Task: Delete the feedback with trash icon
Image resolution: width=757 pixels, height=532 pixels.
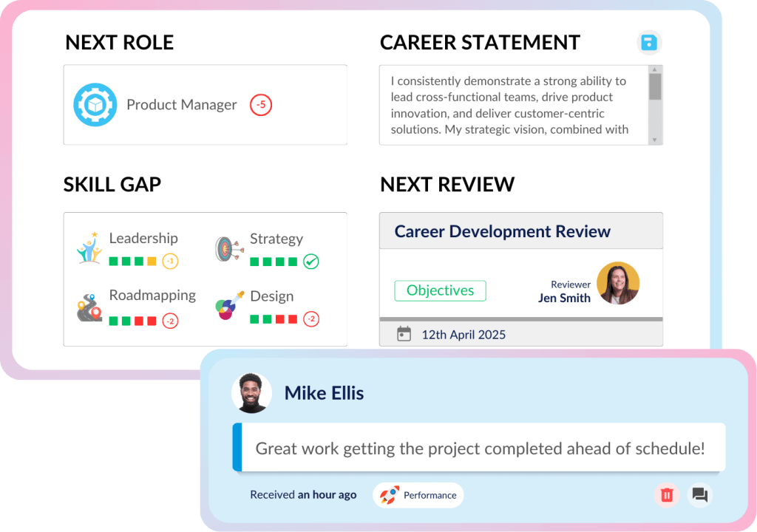Action: click(x=667, y=495)
